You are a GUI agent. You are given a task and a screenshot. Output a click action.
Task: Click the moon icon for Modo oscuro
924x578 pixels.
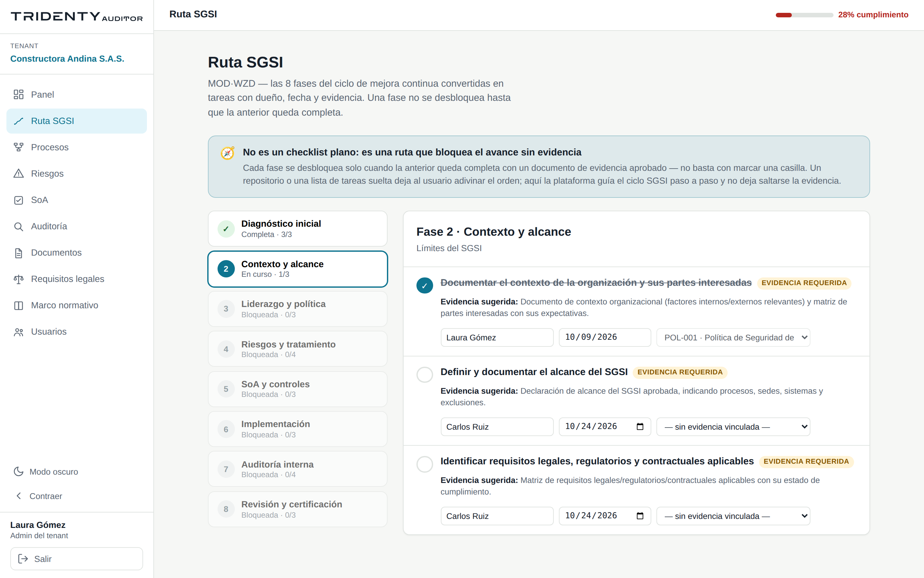[18, 471]
